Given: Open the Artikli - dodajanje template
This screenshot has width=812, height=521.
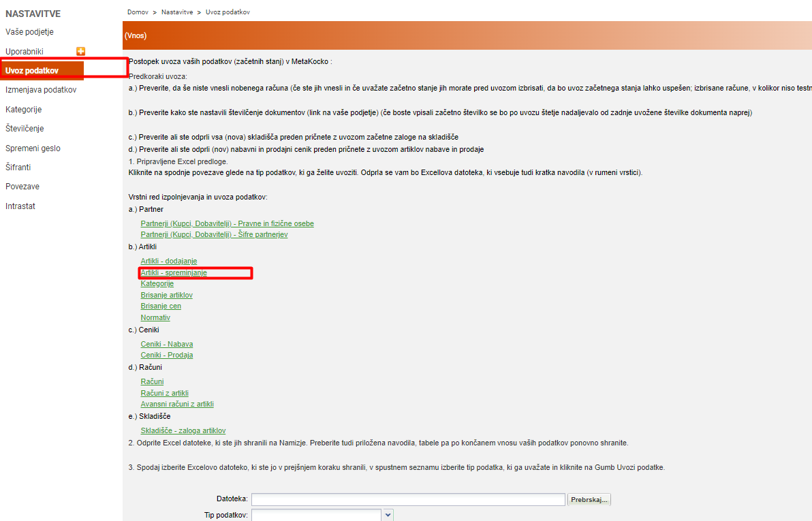Looking at the screenshot, I should click(169, 261).
